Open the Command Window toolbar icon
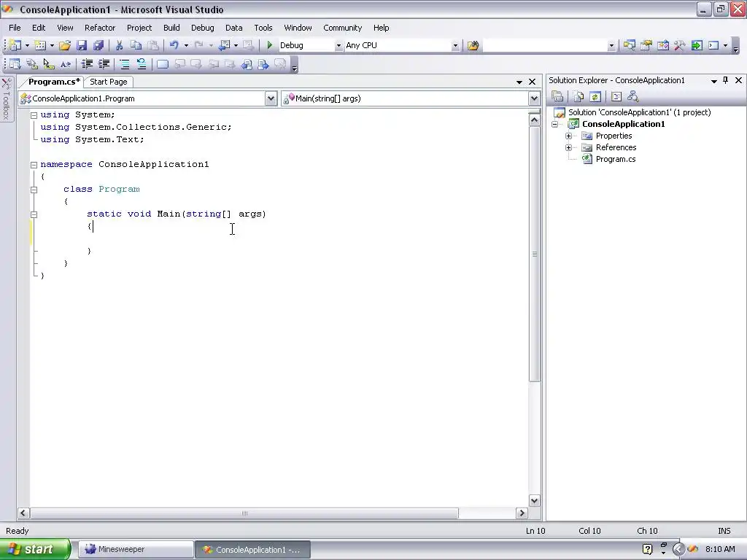 pyautogui.click(x=713, y=45)
